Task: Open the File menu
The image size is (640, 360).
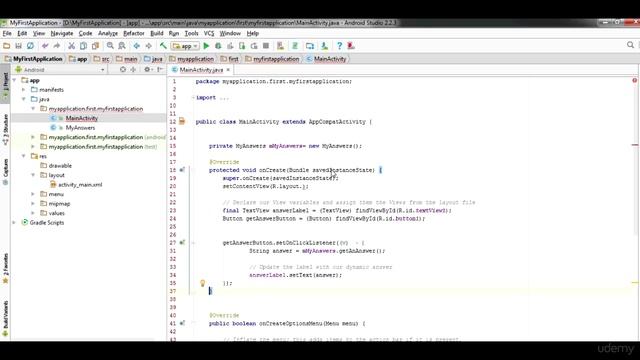Action: 7,33
